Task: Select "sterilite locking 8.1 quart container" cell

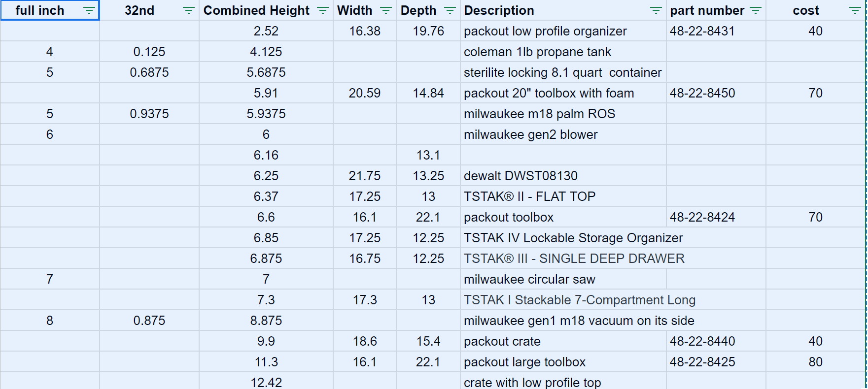Action: (563, 72)
